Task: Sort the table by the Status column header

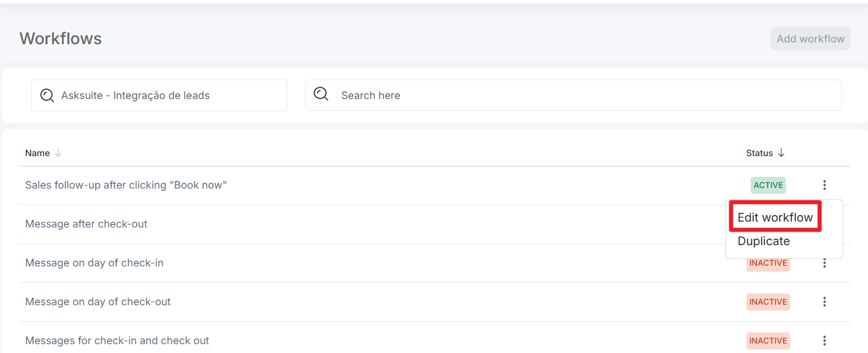Action: tap(759, 153)
